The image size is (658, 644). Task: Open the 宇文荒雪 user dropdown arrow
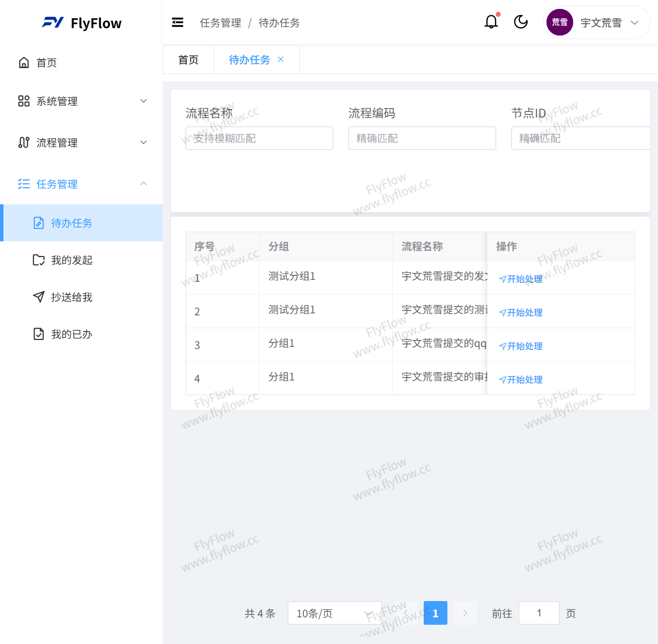(635, 23)
